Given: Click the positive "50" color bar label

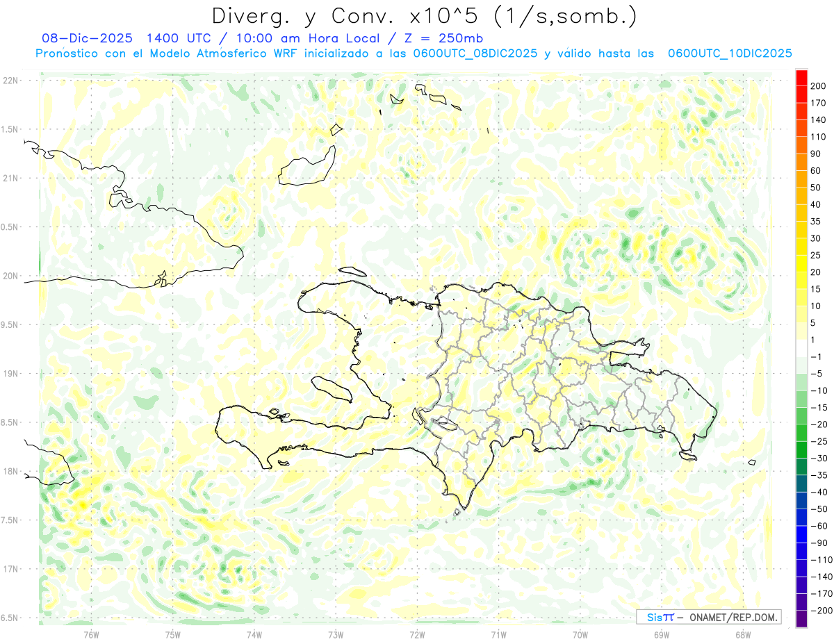Looking at the screenshot, I should [817, 188].
